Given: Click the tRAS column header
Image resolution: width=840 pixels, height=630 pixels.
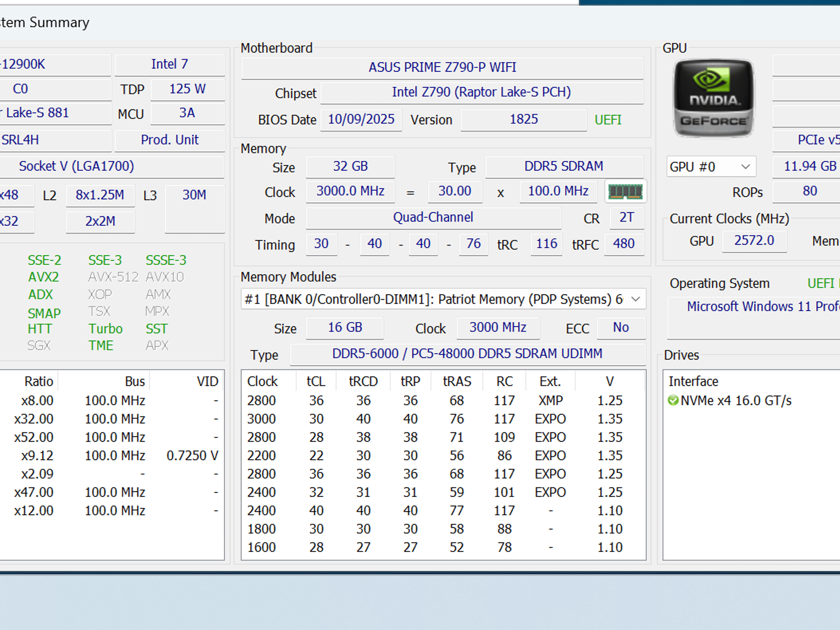Looking at the screenshot, I should coord(457,381).
